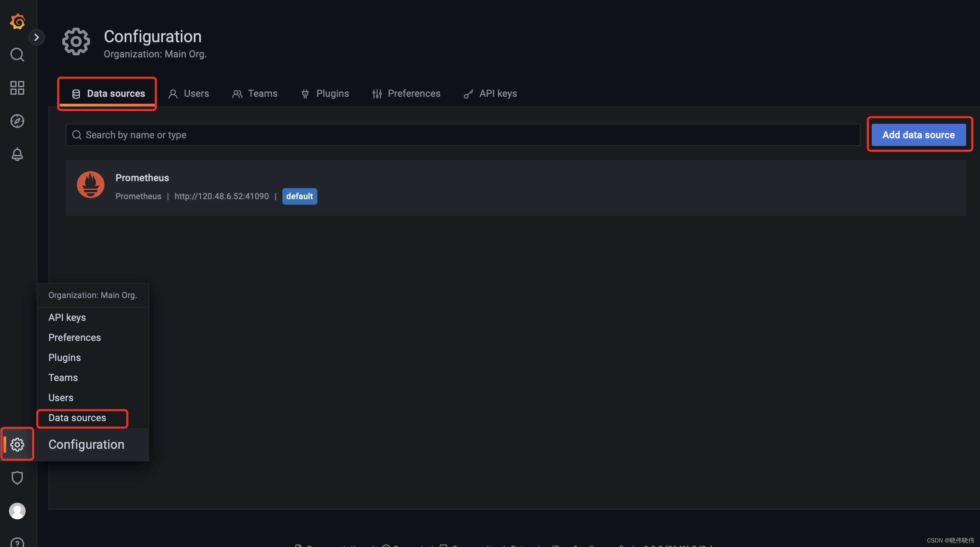Open the Explore compass icon
This screenshot has width=980, height=547.
(17, 121)
